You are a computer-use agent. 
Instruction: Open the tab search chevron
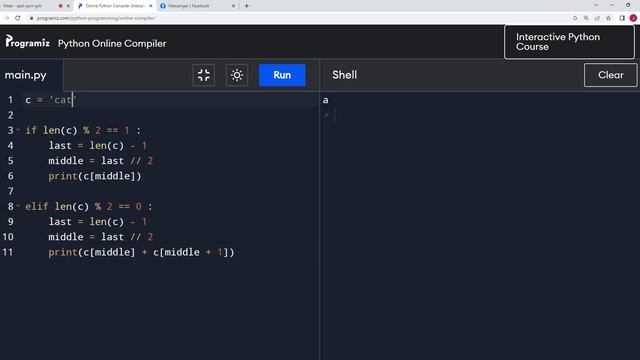[596, 5]
